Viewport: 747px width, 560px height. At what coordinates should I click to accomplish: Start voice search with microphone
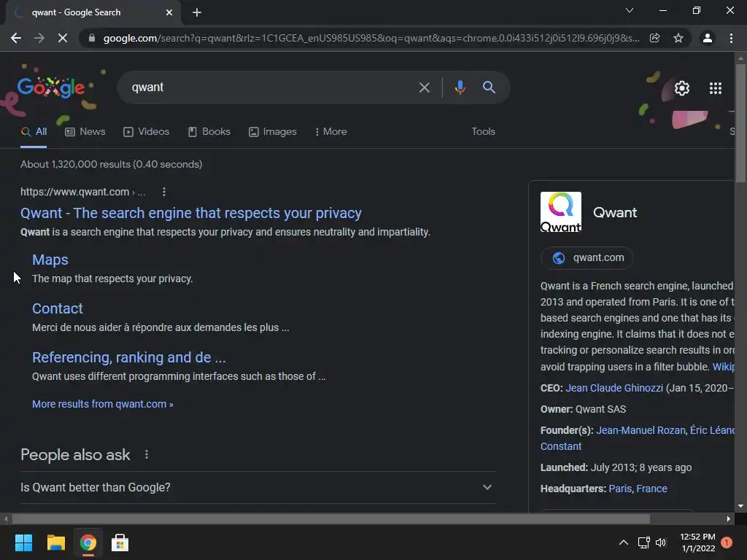[460, 87]
